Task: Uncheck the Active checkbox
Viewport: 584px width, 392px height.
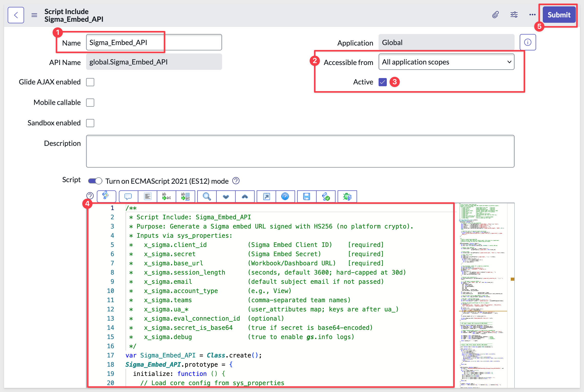Action: pyautogui.click(x=383, y=82)
